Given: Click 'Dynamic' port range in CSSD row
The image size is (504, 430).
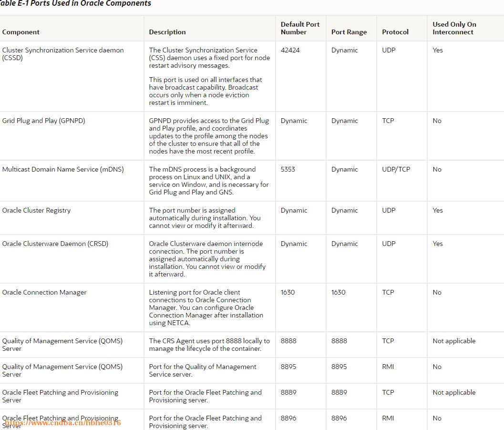Looking at the screenshot, I should pyautogui.click(x=344, y=50).
